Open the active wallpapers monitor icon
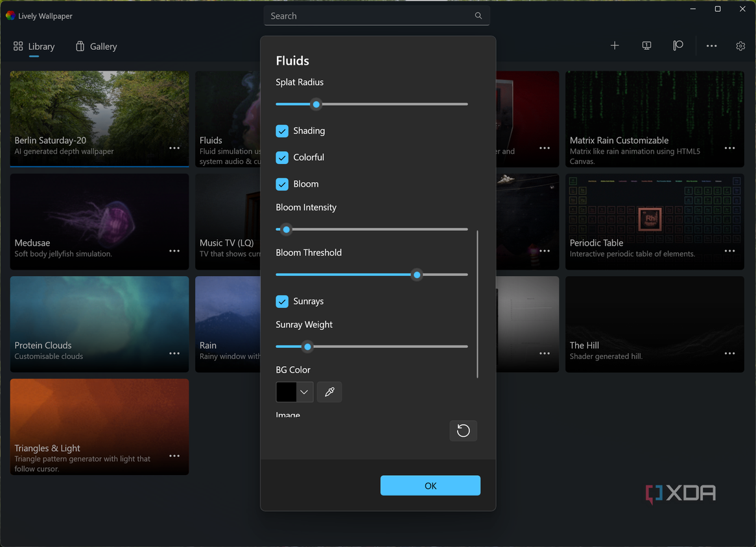Screen dimensions: 756x547 pos(646,46)
